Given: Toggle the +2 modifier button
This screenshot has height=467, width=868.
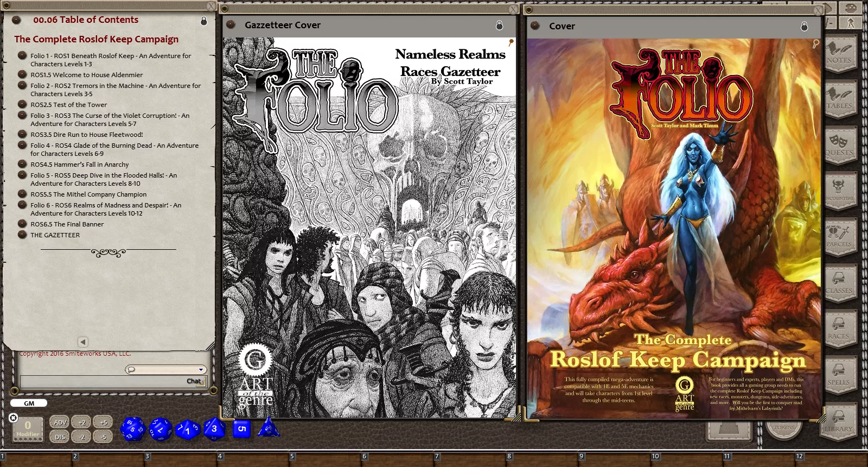Looking at the screenshot, I should (81, 422).
